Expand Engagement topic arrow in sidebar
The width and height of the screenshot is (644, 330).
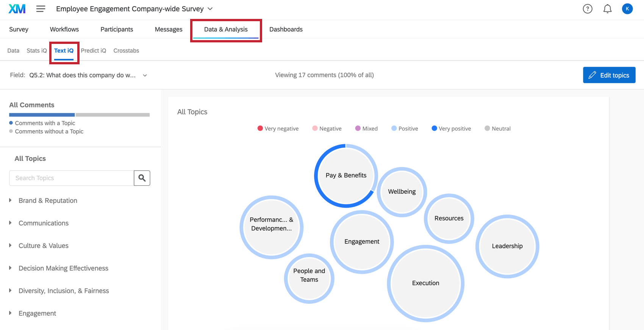coord(10,313)
